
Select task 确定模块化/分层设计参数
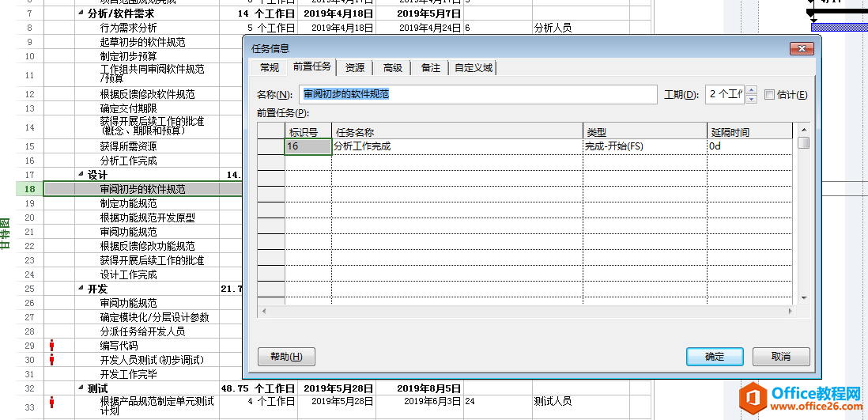154,317
